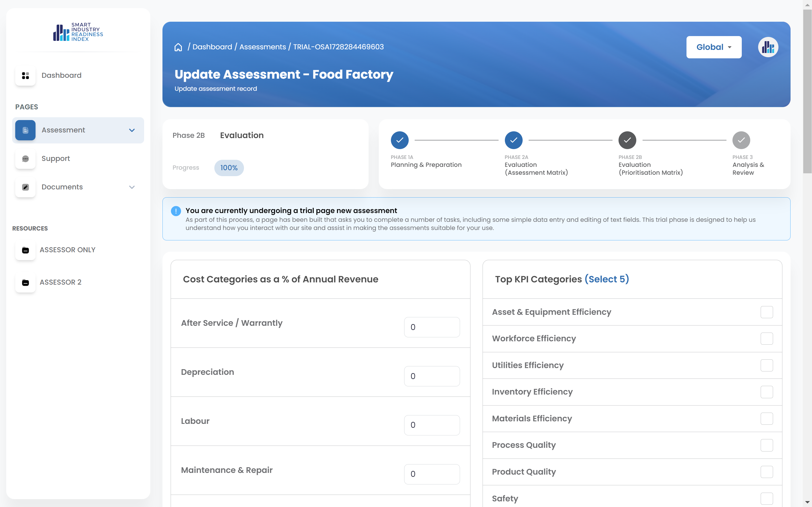
Task: Click the Support chat bubble icon
Action: point(25,159)
